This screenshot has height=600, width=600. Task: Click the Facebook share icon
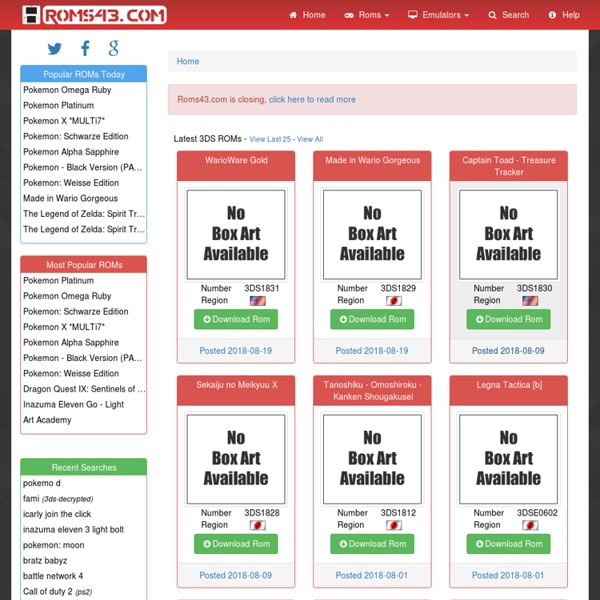pyautogui.click(x=85, y=48)
